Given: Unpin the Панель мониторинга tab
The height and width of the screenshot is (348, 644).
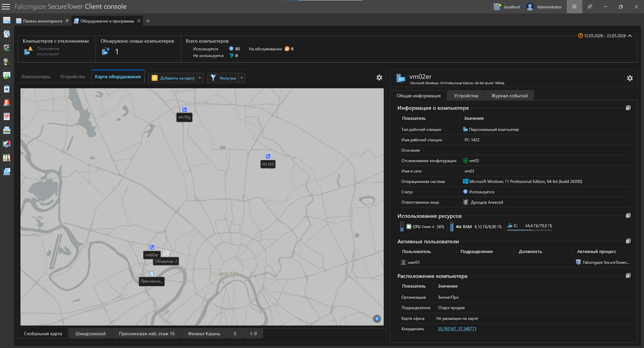Looking at the screenshot, I should pyautogui.click(x=67, y=21).
